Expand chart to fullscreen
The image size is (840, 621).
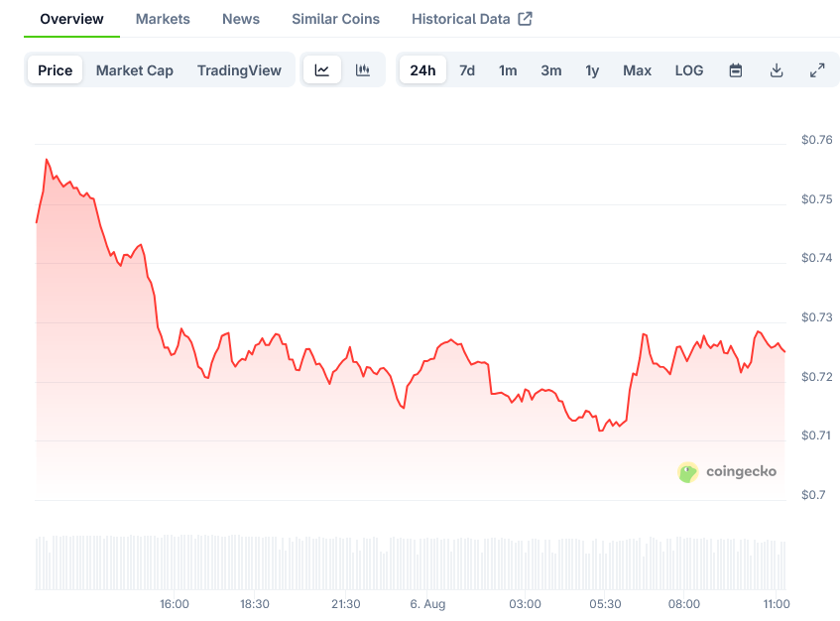[x=817, y=70]
